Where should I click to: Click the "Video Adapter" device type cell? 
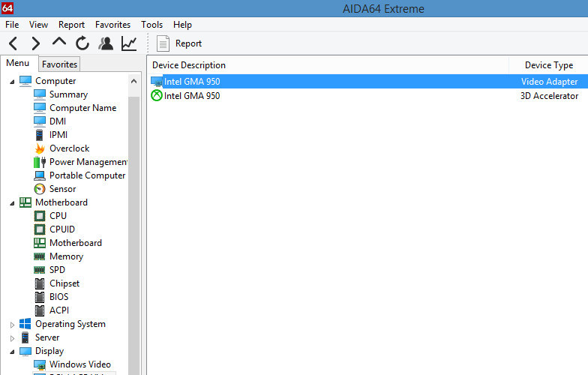tap(549, 82)
